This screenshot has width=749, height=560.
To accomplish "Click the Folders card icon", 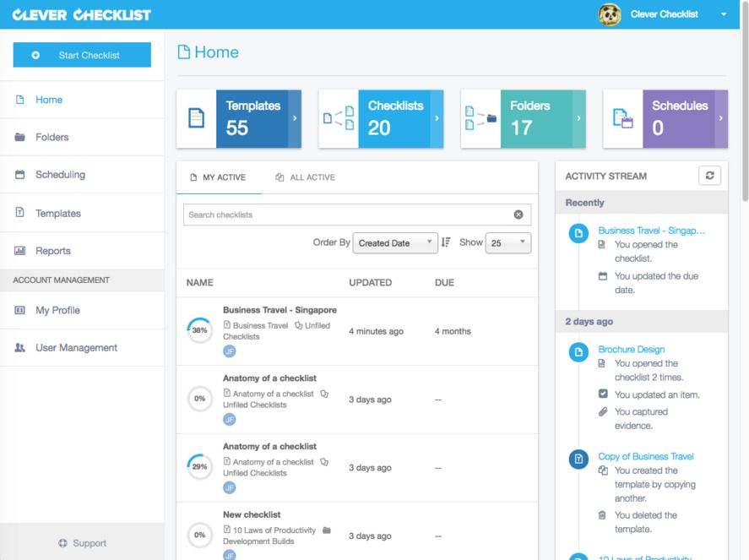I will pyautogui.click(x=480, y=119).
